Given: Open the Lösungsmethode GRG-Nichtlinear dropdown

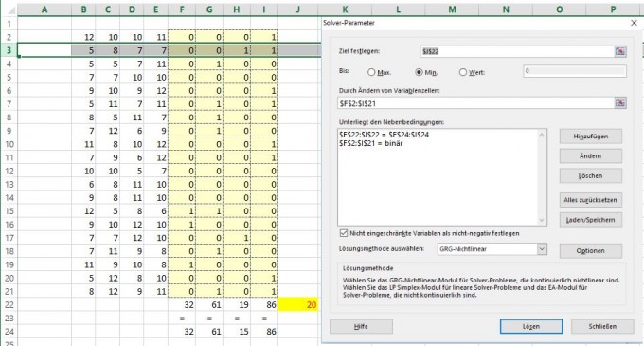Looking at the screenshot, I should click(x=542, y=249).
